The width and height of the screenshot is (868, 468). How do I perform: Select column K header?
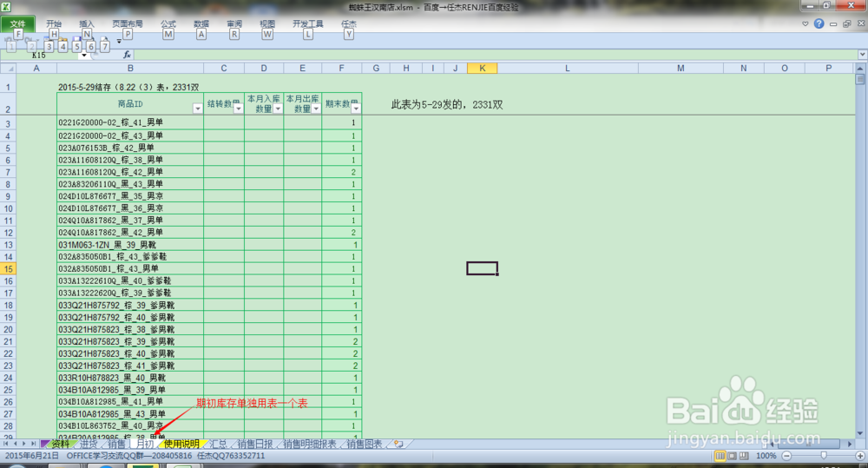pyautogui.click(x=482, y=68)
